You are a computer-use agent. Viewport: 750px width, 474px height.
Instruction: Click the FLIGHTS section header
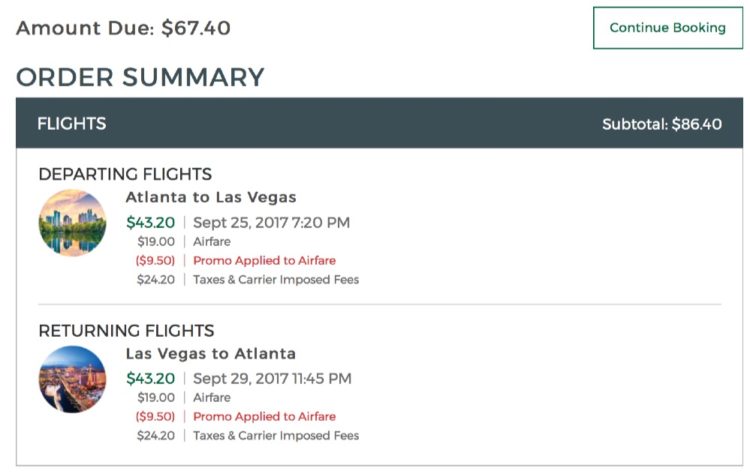(x=72, y=124)
